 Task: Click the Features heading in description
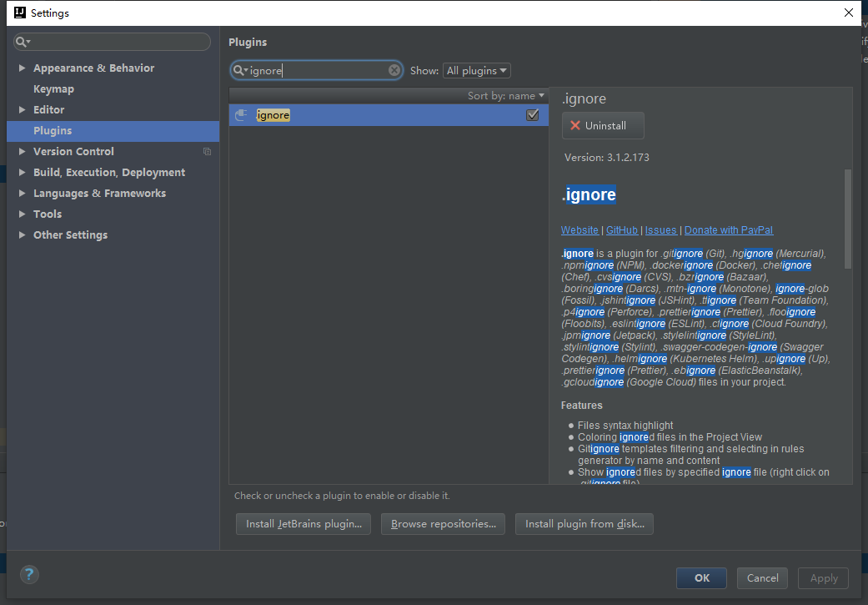click(581, 405)
